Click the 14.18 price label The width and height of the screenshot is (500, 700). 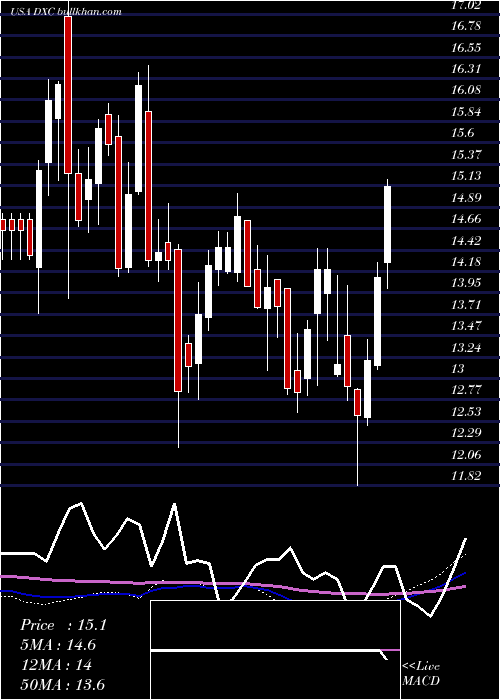pyautogui.click(x=466, y=262)
